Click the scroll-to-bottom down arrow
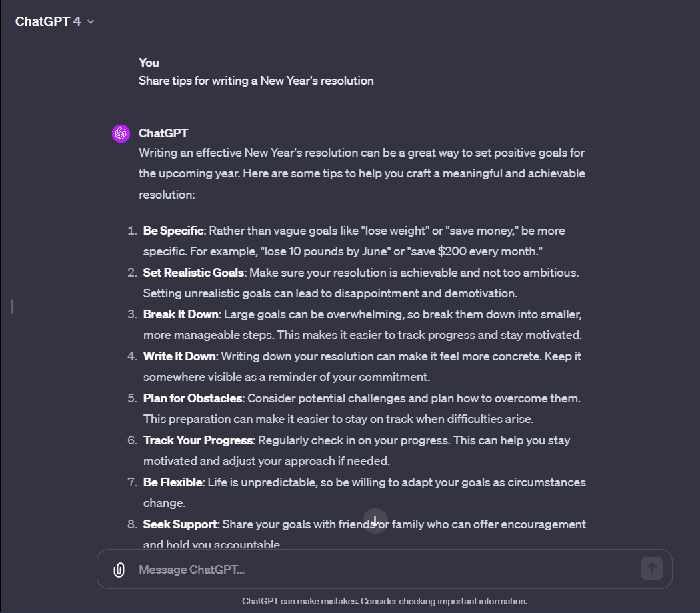 tap(375, 521)
